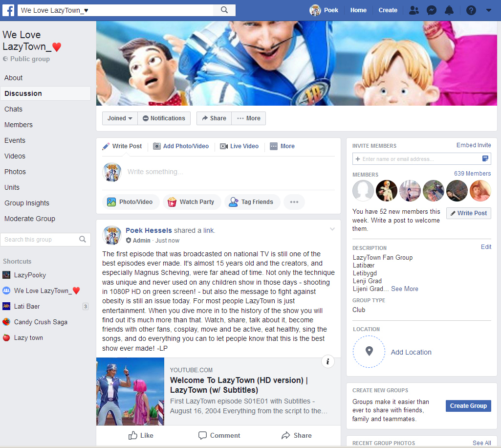Image resolution: width=501 pixels, height=448 pixels.
Task: Click See All recent group photos
Action: [482, 443]
